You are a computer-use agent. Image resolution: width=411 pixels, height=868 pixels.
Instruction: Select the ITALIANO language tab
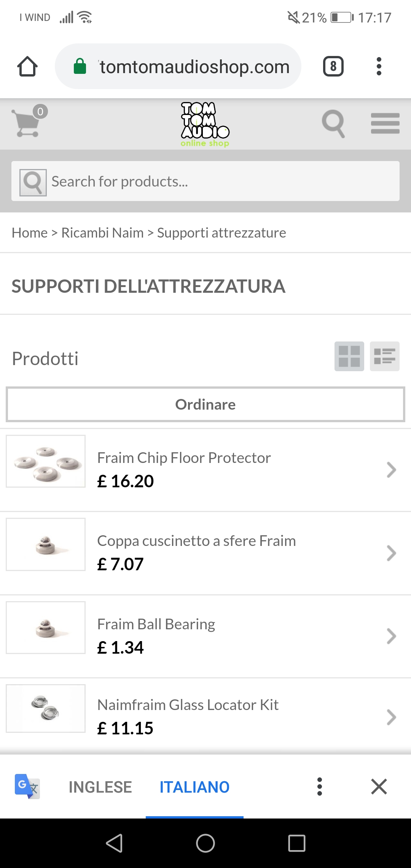click(194, 787)
